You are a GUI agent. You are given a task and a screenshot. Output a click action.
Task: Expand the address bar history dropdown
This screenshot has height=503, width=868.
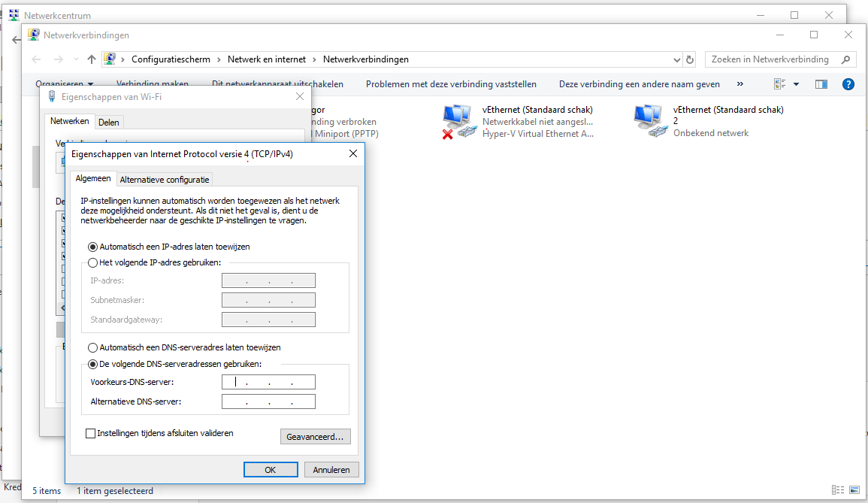click(676, 59)
